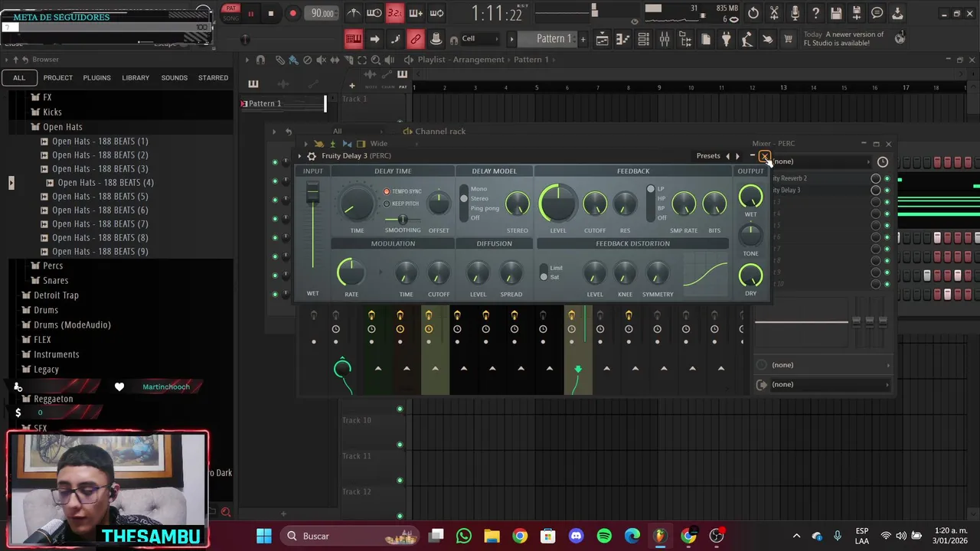Image resolution: width=980 pixels, height=551 pixels.
Task: Open Spotify from the taskbar
Action: click(x=604, y=536)
